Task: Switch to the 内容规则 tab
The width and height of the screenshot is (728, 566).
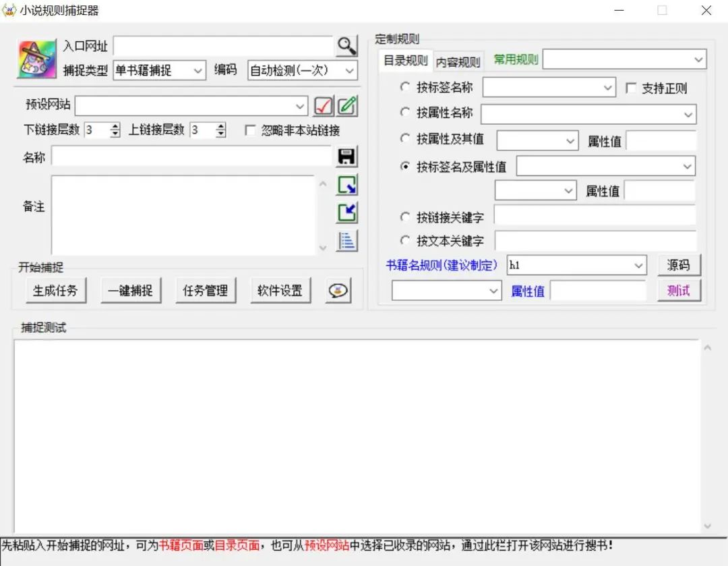Action: 458,62
